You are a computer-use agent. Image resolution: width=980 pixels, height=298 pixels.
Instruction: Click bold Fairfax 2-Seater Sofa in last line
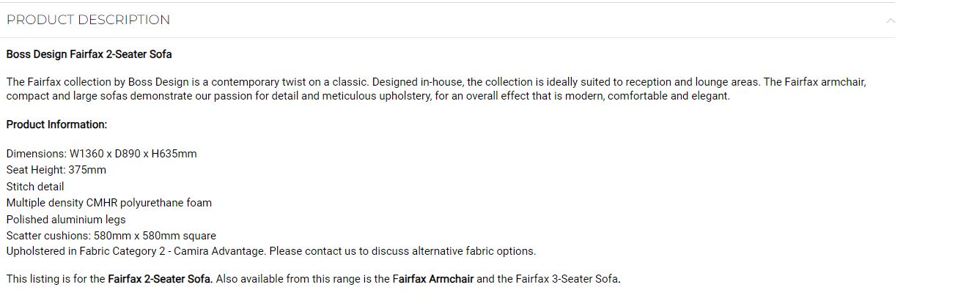point(161,279)
